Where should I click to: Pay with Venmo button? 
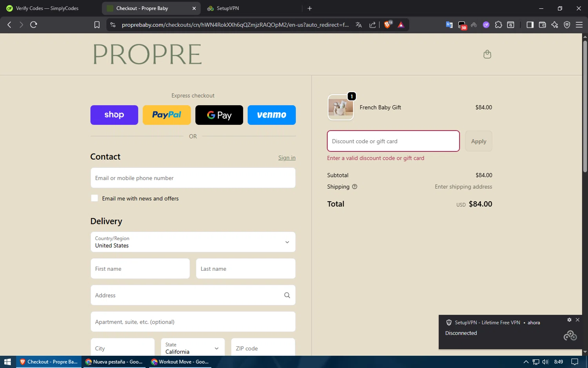(x=272, y=115)
